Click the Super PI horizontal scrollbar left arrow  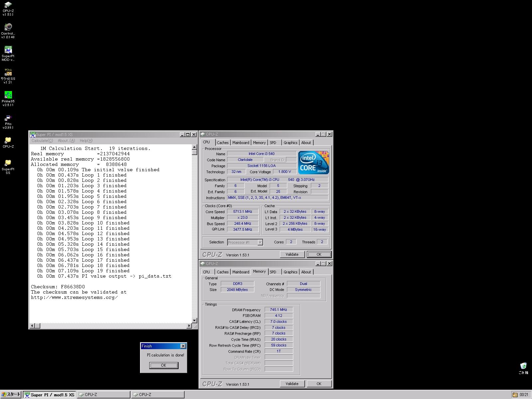(32, 326)
